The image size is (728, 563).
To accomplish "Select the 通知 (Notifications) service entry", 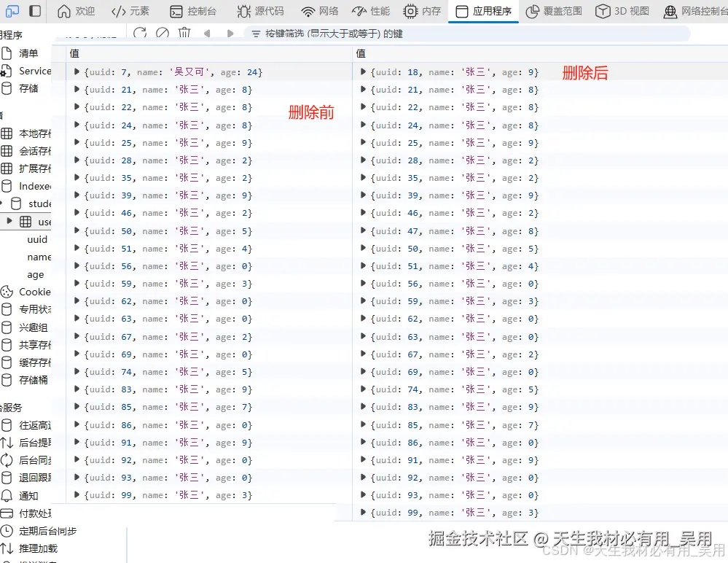I will 29,495.
